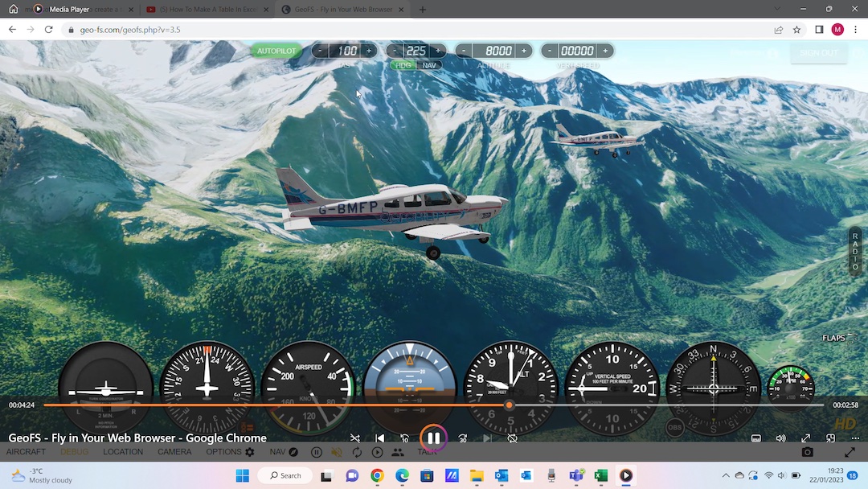Pause the Media Player video
Viewport: 868px width, 489px height.
click(x=433, y=438)
